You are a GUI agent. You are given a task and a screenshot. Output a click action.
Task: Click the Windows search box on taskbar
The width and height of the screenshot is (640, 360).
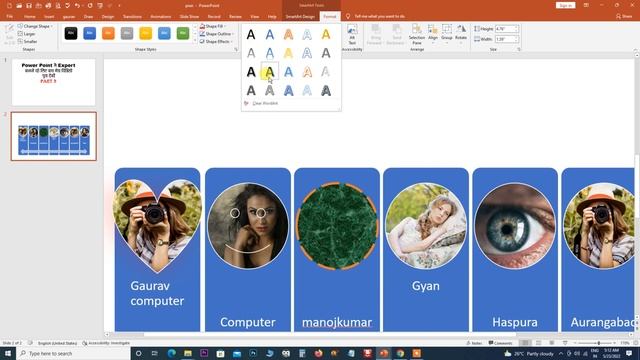click(73, 353)
